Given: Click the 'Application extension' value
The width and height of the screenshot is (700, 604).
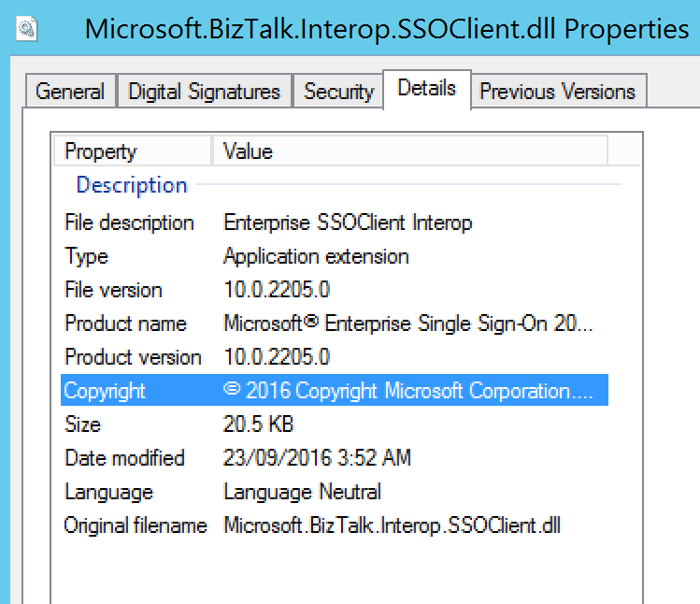Looking at the screenshot, I should click(316, 256).
